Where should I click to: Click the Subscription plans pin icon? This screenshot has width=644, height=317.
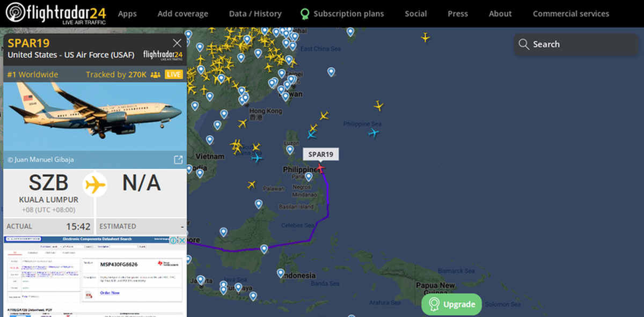[305, 13]
